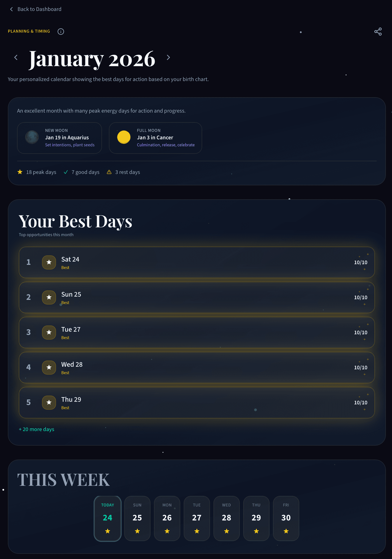This screenshot has height=559, width=392.
Task: Open the Planning & Timing section
Action: (x=29, y=31)
